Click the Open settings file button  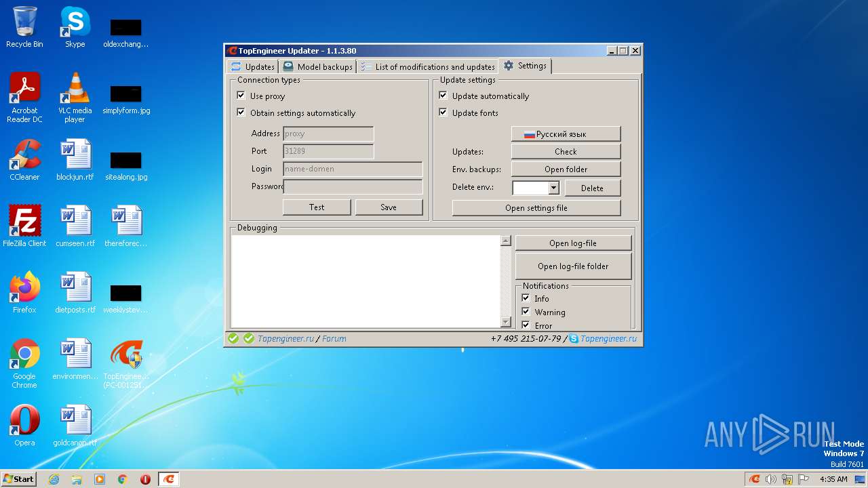[536, 207]
